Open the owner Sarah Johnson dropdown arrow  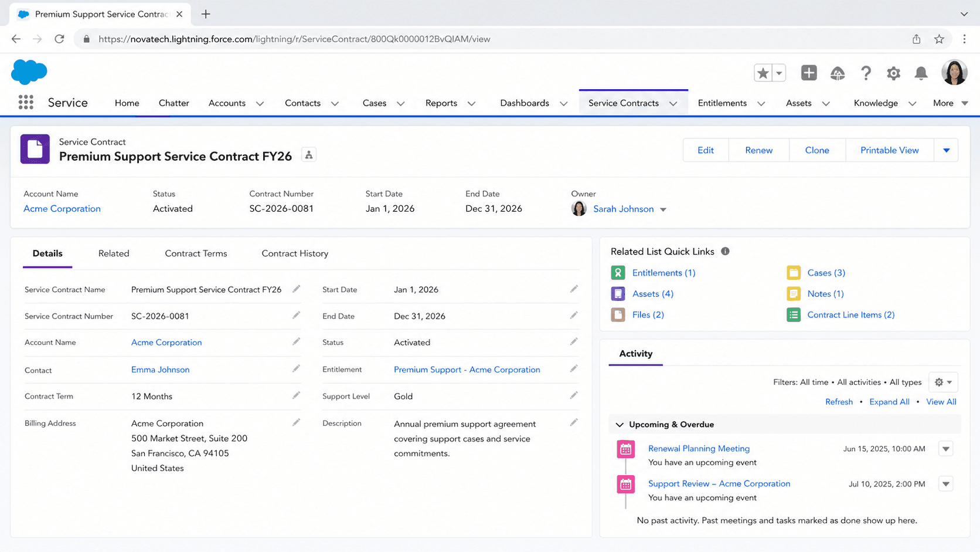tap(663, 209)
